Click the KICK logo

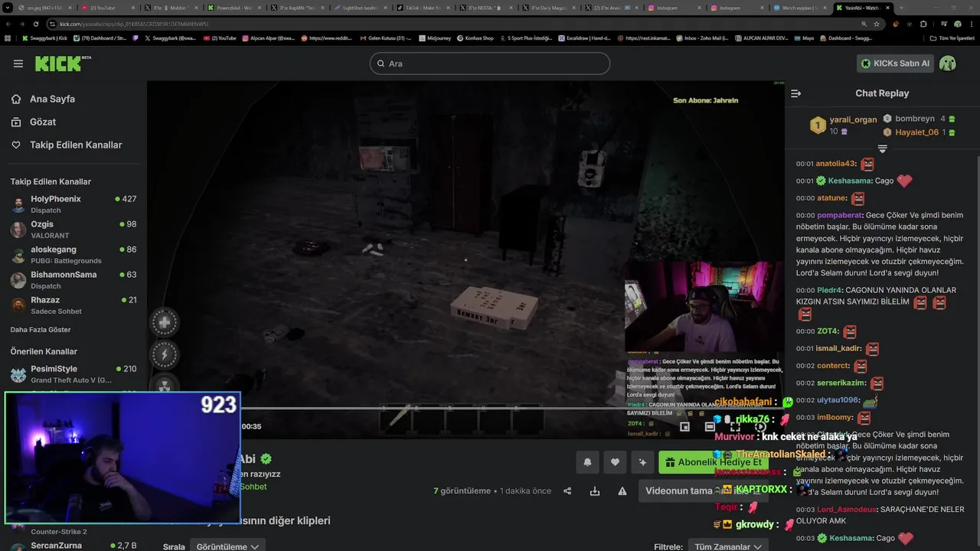[x=63, y=64]
